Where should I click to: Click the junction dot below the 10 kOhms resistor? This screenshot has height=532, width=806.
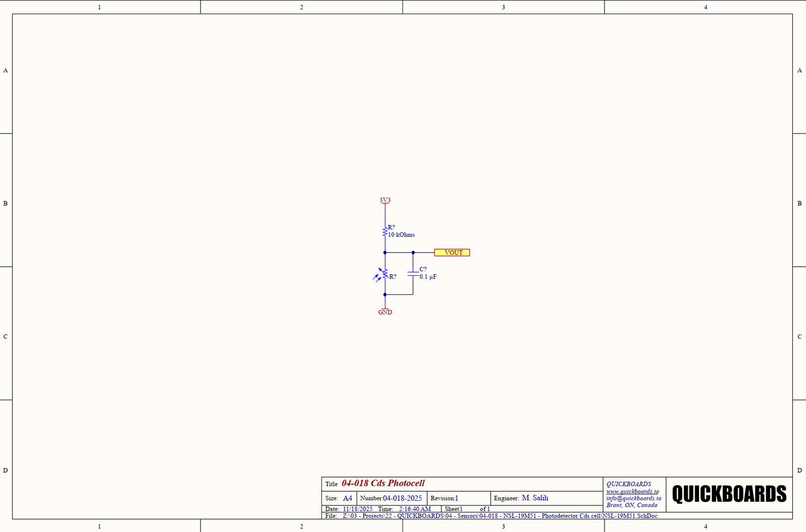tap(385, 253)
